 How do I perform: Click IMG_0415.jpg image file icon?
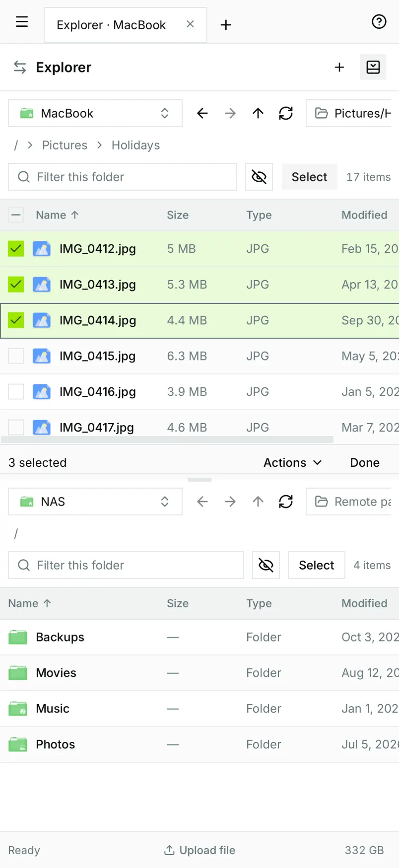point(42,356)
